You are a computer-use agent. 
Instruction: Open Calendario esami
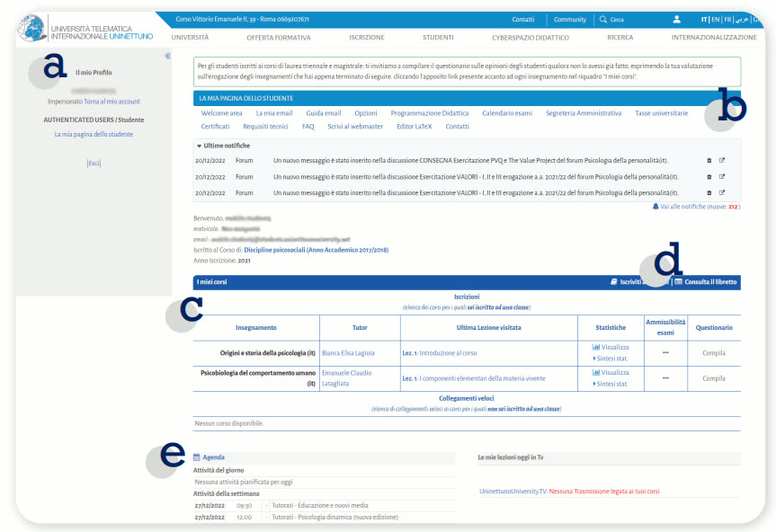pos(507,113)
